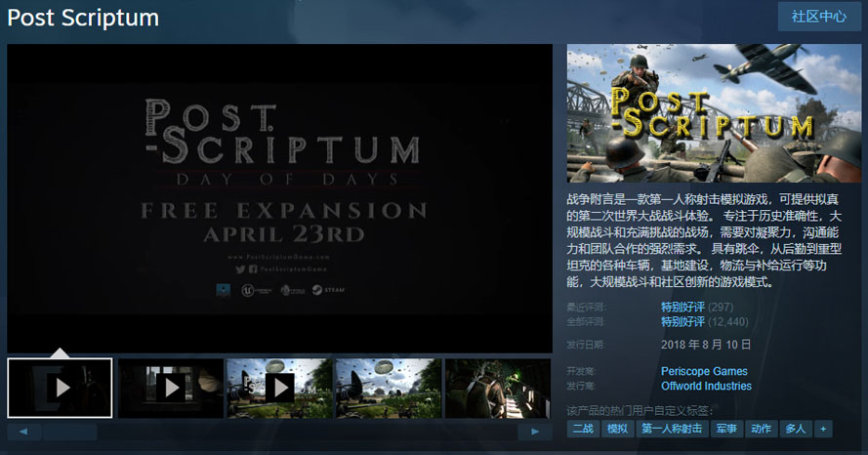Image resolution: width=868 pixels, height=455 pixels.
Task: Open the fourth screenshot thumbnail with glider
Action: 389,388
